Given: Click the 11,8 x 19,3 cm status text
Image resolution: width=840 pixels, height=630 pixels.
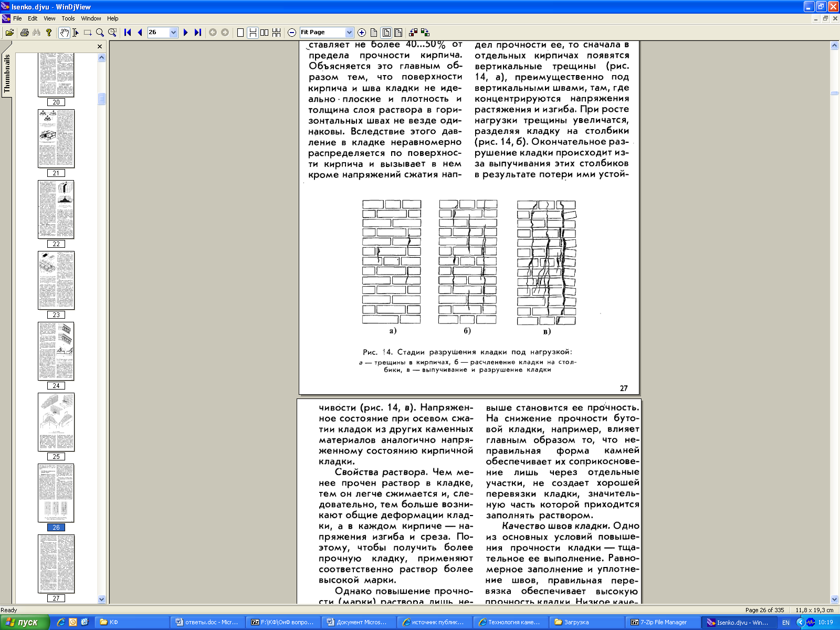Looking at the screenshot, I should click(x=814, y=610).
